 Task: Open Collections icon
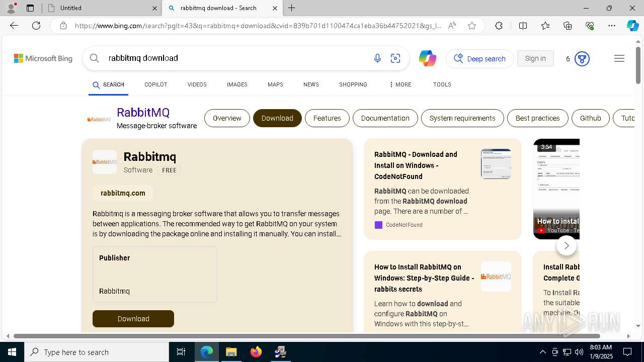tap(568, 26)
